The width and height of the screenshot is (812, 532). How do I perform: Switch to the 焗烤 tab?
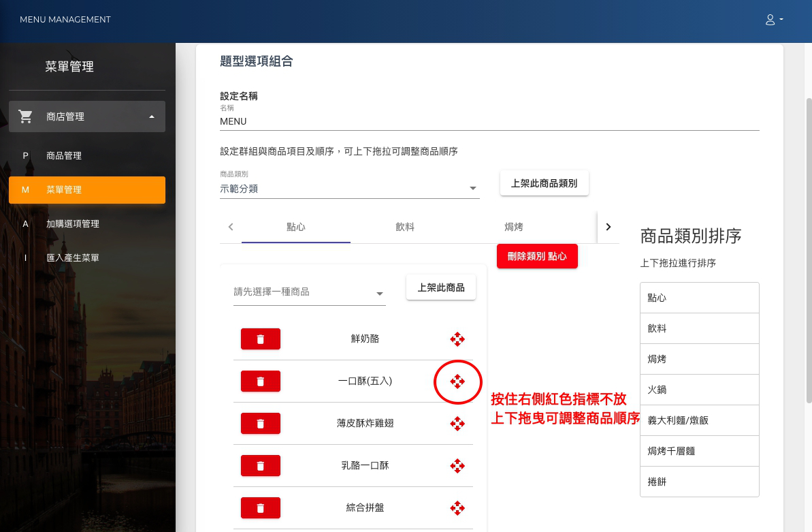(x=514, y=227)
